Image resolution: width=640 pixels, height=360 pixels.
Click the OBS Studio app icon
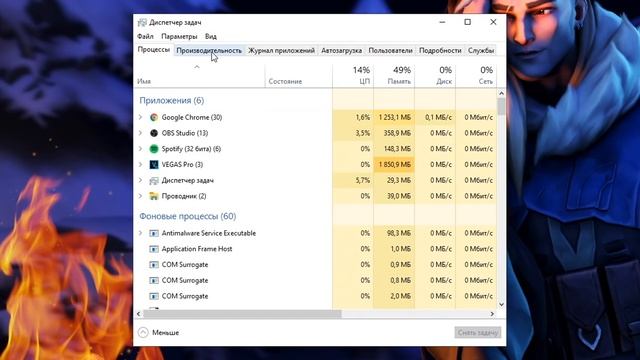tap(154, 133)
